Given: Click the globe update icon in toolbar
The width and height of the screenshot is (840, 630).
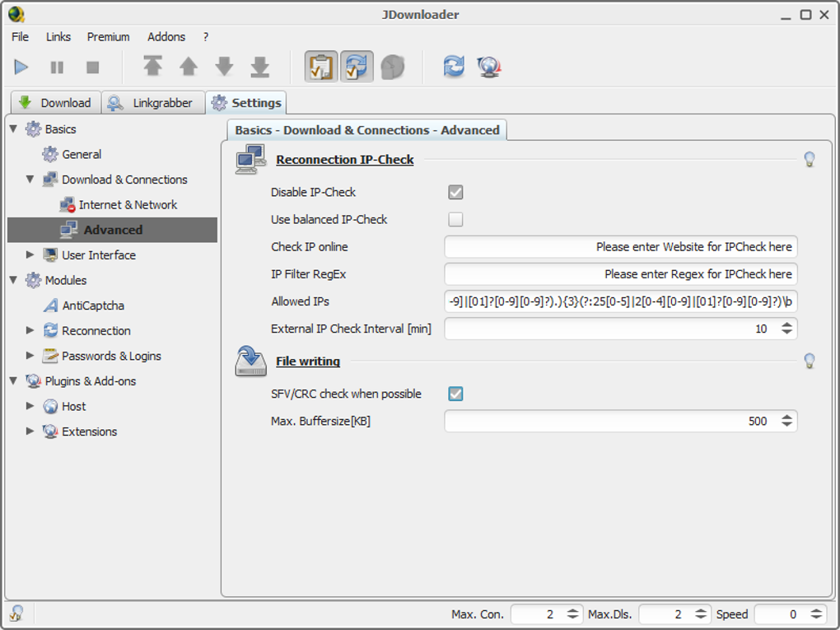Looking at the screenshot, I should pos(489,67).
